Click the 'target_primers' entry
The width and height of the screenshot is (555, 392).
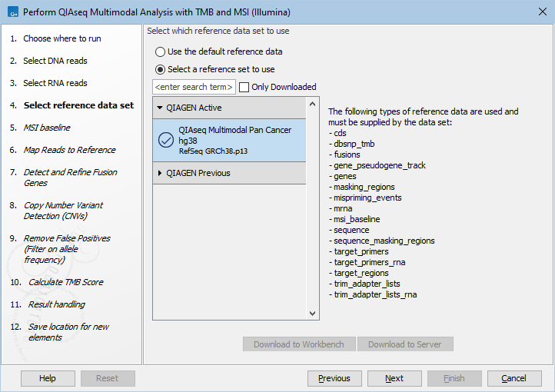coord(361,251)
